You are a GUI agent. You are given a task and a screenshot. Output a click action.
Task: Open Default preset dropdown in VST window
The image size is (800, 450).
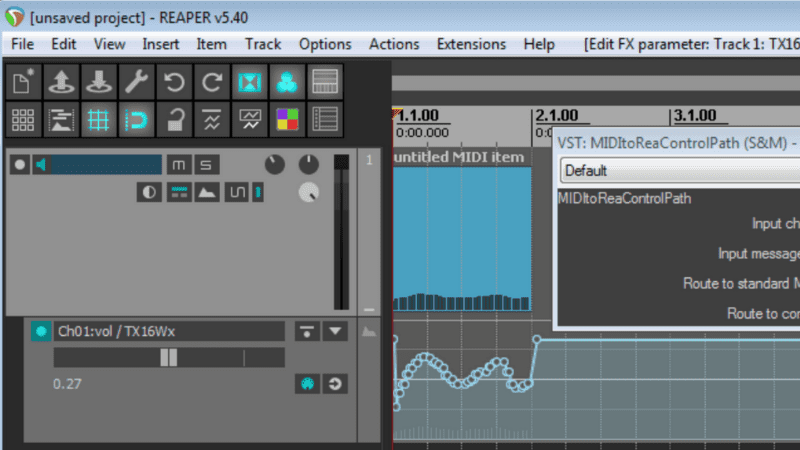[x=680, y=170]
